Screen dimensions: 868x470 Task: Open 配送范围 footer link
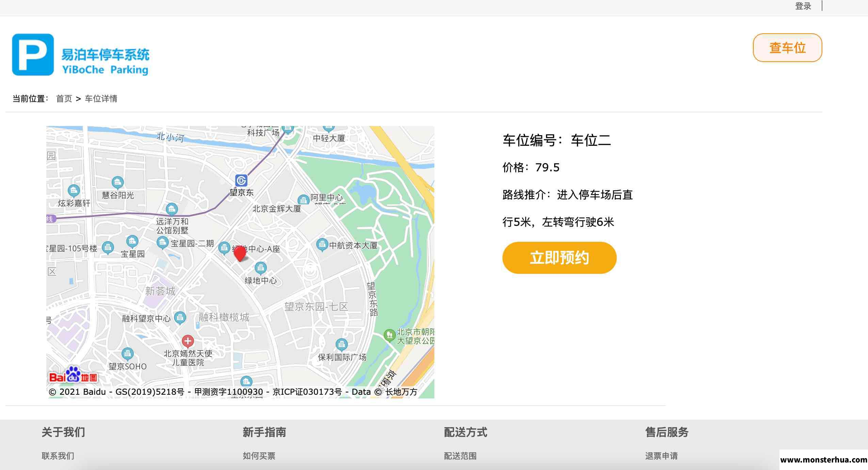click(460, 456)
